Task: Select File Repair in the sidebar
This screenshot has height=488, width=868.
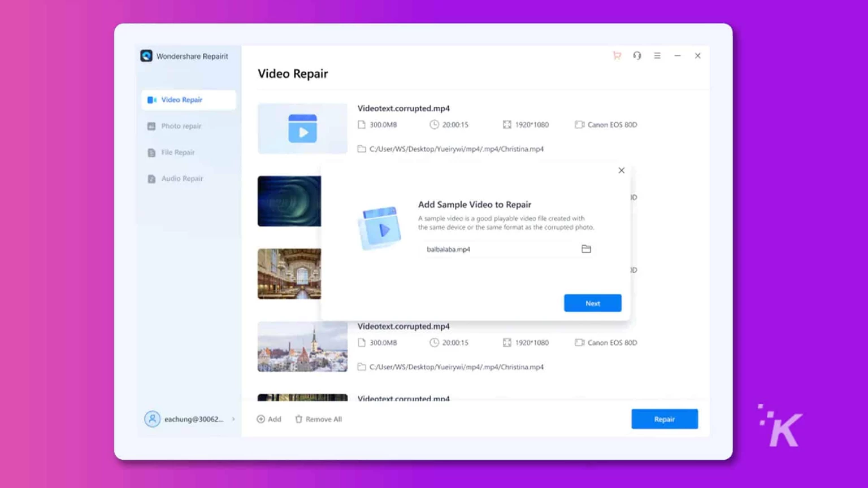Action: (177, 152)
